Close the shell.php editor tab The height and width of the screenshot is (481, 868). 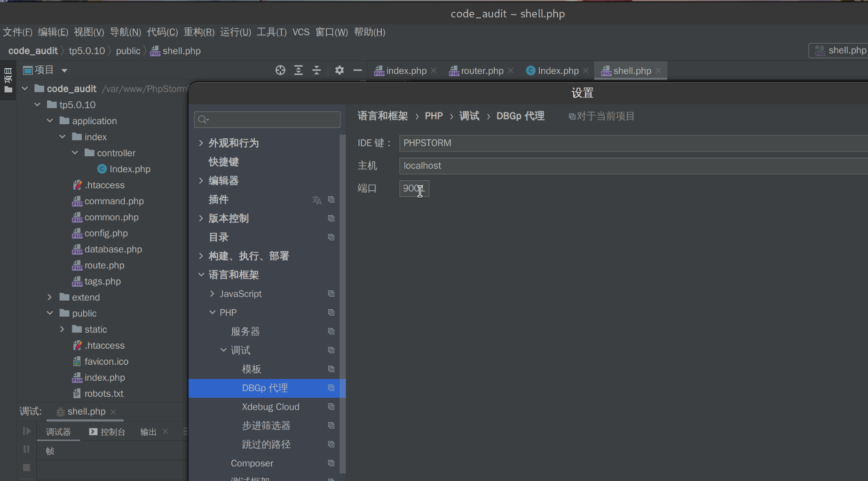(658, 71)
